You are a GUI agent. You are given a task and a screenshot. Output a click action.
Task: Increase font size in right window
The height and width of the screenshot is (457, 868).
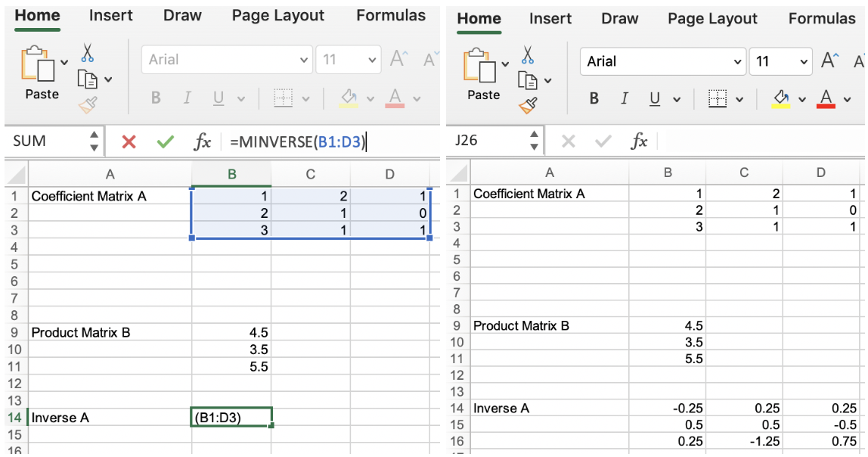(829, 60)
